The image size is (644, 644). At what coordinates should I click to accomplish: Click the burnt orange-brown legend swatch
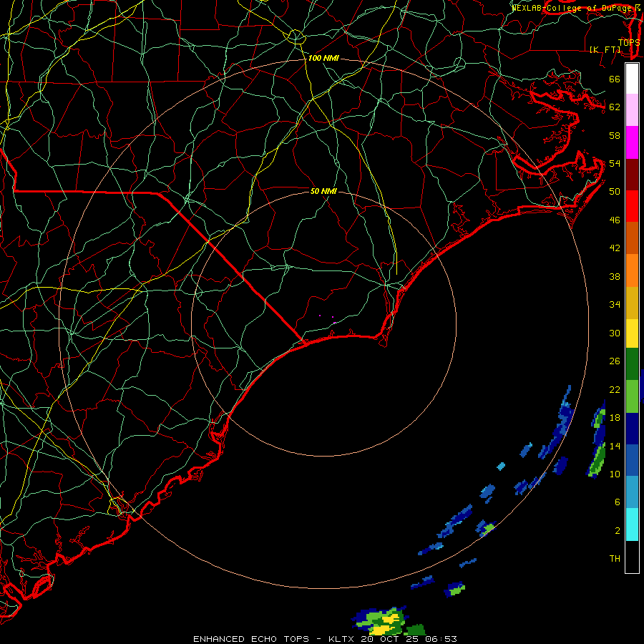point(632,238)
